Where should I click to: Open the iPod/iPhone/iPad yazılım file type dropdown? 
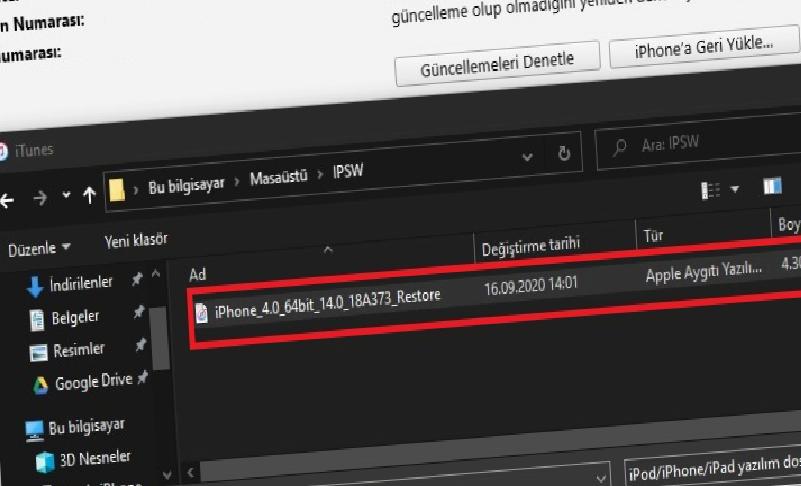[713, 467]
